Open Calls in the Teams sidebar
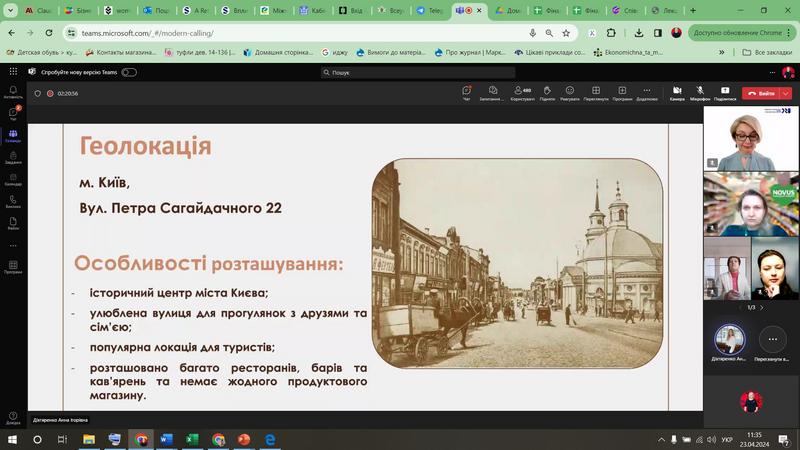This screenshot has width=800, height=450. tap(13, 202)
